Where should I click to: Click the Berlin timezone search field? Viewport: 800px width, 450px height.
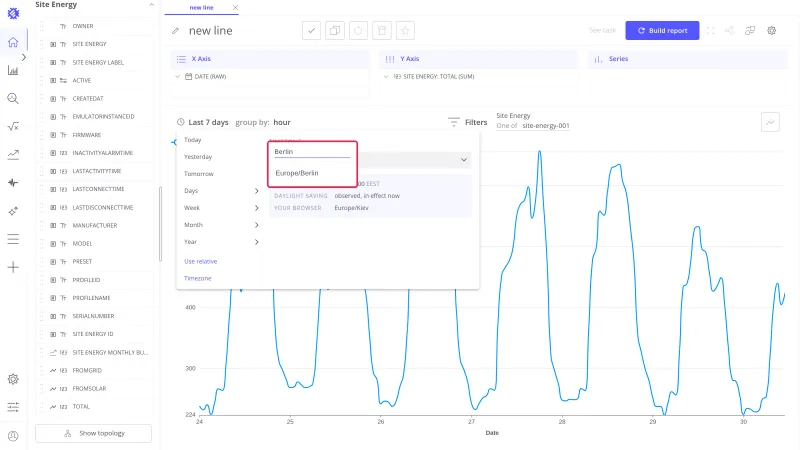312,152
